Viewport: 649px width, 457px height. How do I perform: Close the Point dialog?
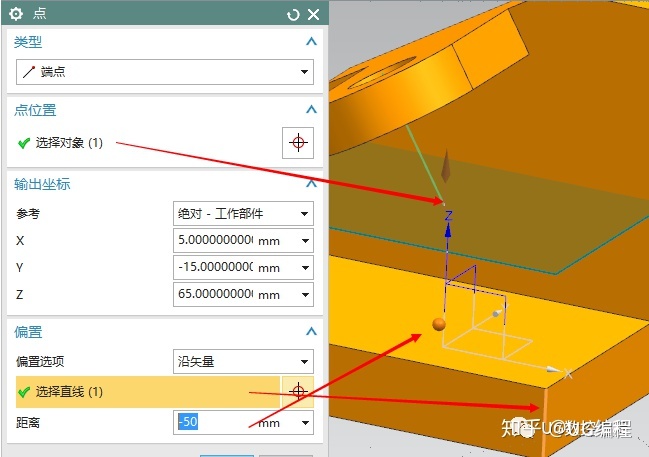(x=314, y=14)
